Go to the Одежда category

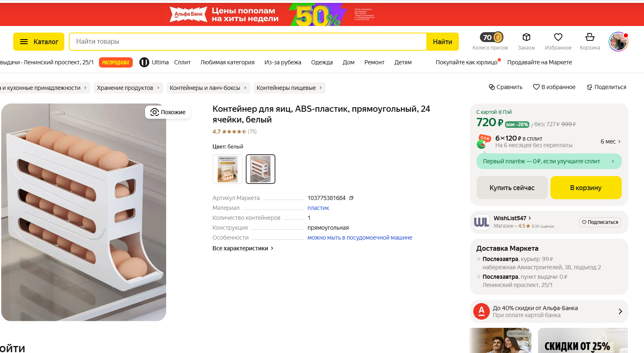pos(322,62)
